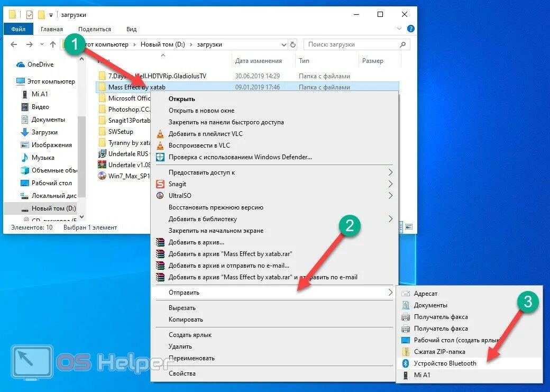Click the first Получатель факса fax icon

click(406, 317)
